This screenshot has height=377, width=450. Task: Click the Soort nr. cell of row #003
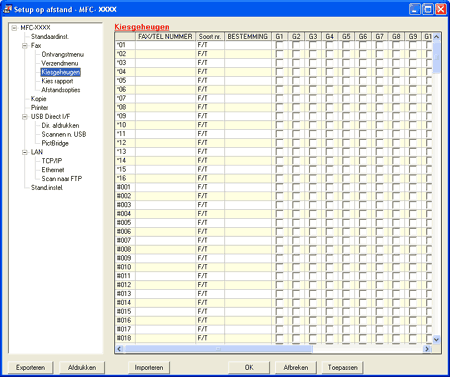pyautogui.click(x=210, y=205)
